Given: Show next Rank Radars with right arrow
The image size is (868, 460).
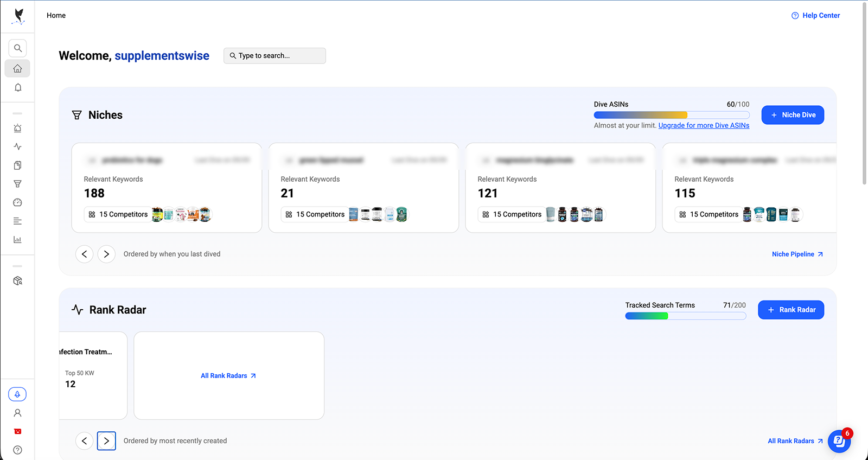Looking at the screenshot, I should coord(106,441).
